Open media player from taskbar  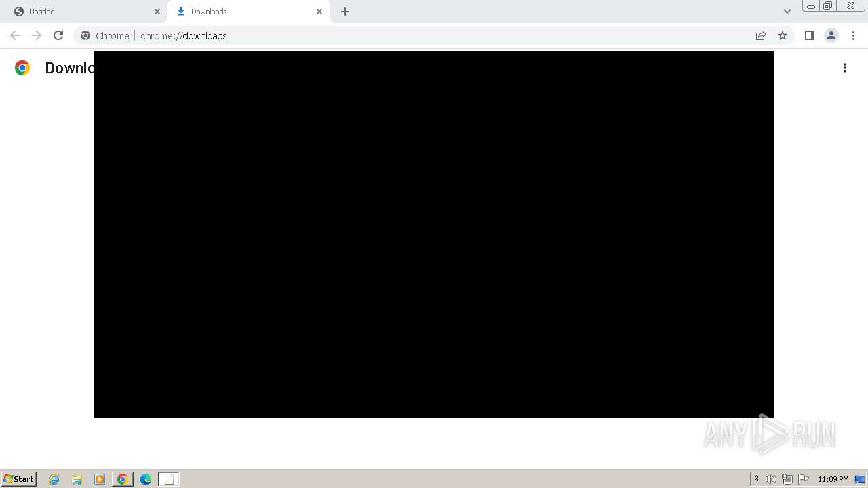coord(100,479)
